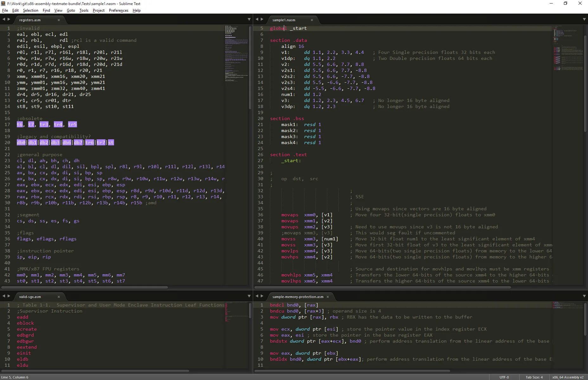Go to previous tab in registers.asm pane

tap(4, 19)
